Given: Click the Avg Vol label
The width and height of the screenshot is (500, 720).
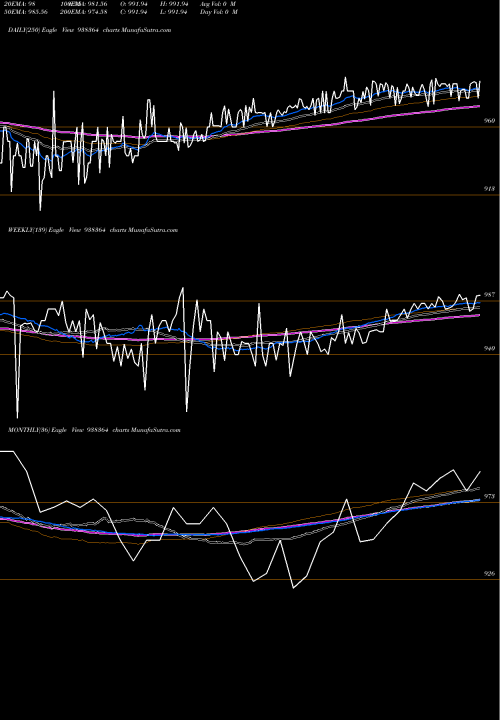Looking at the screenshot, I should tap(218, 4).
